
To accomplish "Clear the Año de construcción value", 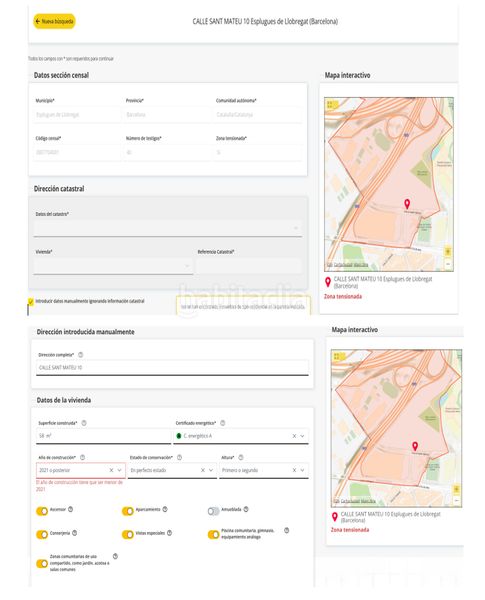I will [x=111, y=470].
